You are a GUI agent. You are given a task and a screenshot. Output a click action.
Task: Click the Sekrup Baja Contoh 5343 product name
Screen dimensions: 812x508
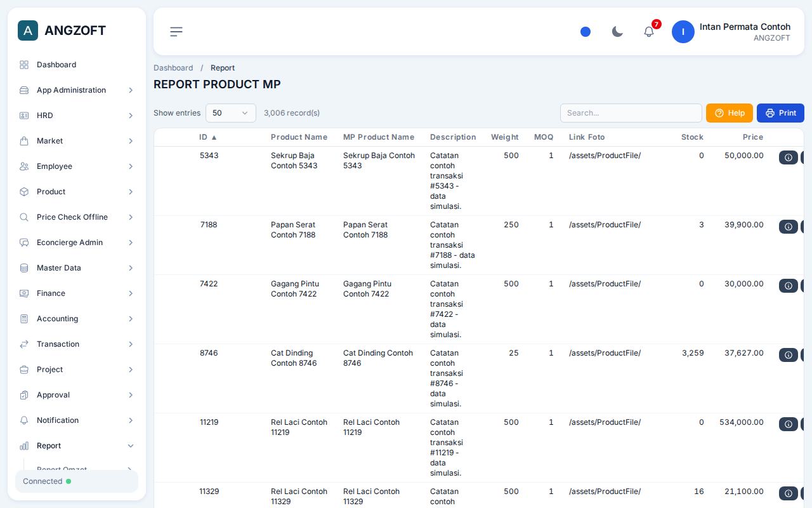click(x=294, y=161)
